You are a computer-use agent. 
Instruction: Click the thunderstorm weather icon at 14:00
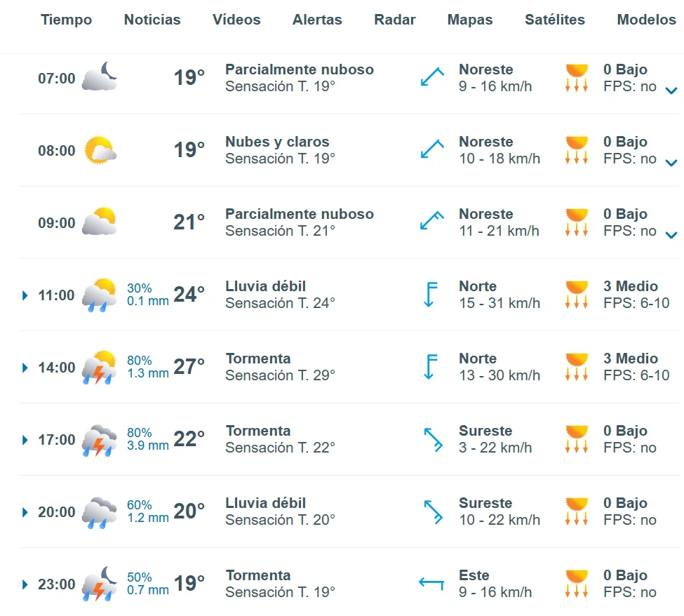point(100,368)
